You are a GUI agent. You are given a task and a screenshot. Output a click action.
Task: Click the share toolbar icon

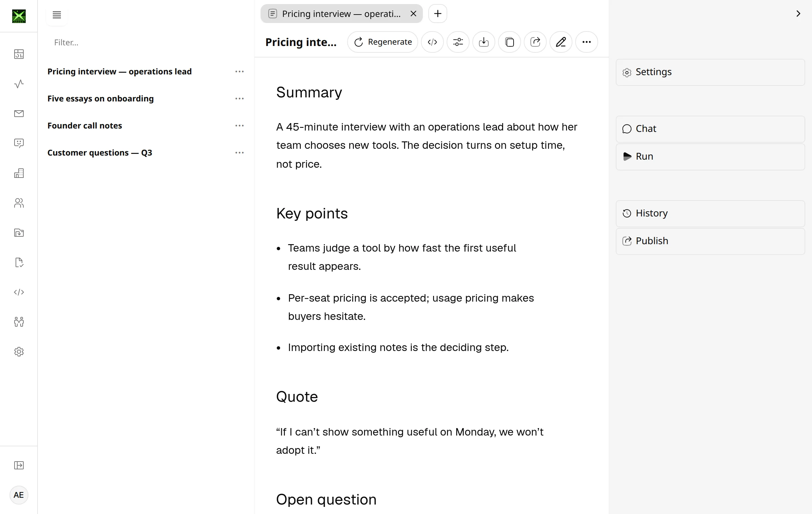[535, 42]
